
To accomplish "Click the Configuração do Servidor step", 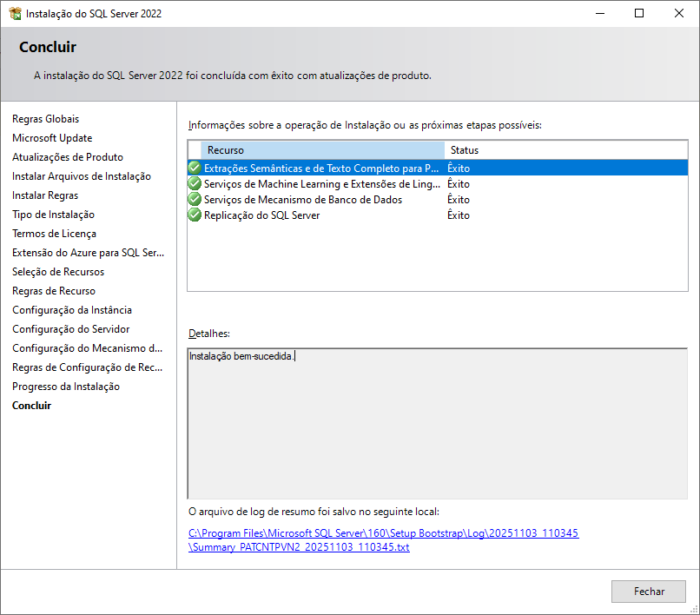I will pos(70,329).
